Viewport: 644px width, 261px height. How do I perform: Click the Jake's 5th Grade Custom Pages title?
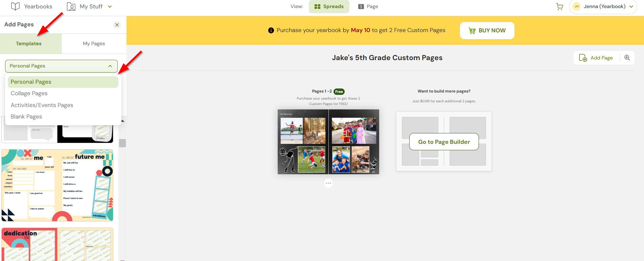pos(387,58)
